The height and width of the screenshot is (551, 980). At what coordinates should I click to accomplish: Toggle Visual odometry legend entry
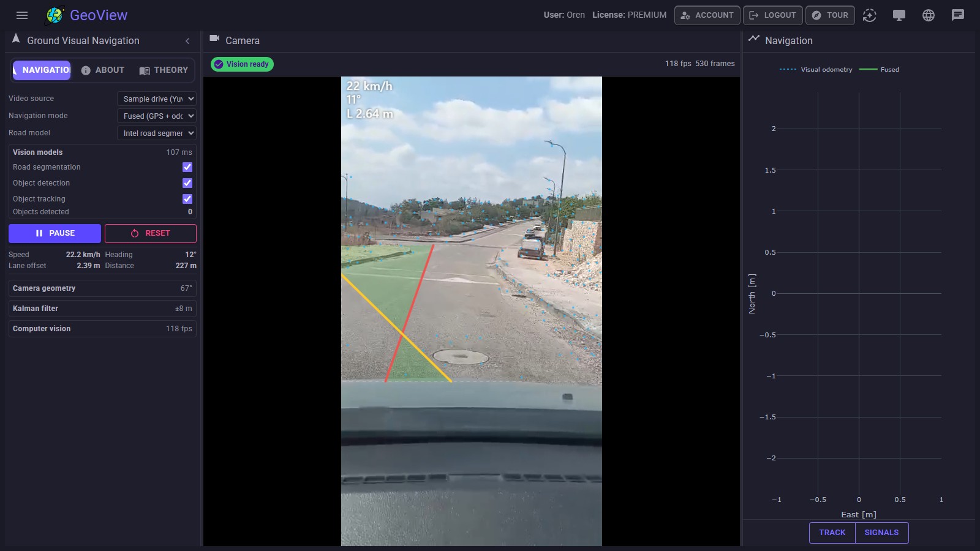coord(816,70)
